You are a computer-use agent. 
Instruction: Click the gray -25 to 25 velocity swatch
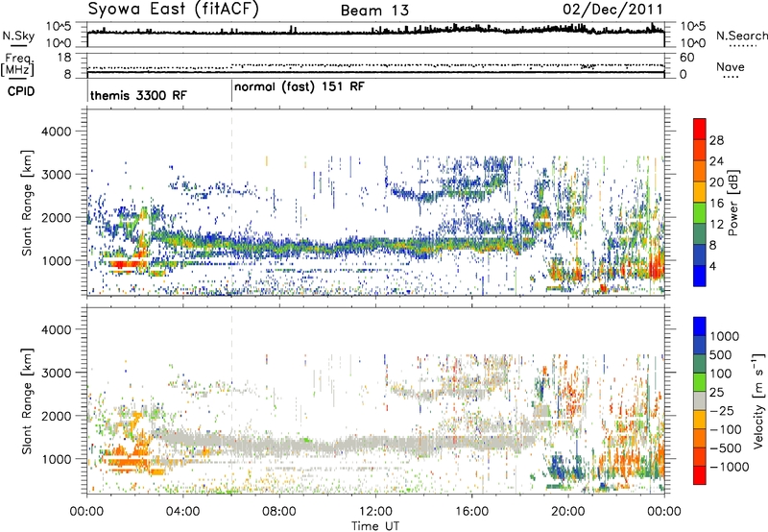pos(700,400)
